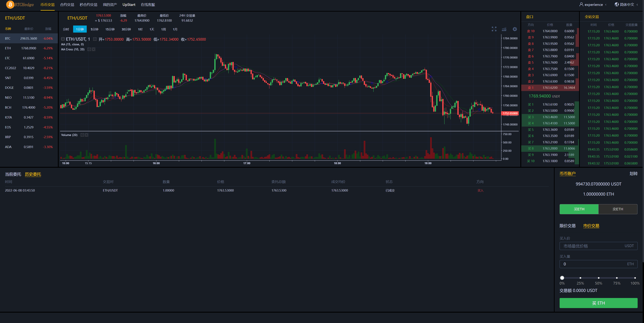
Task: Select the 1月 chart interval
Action: point(175,29)
